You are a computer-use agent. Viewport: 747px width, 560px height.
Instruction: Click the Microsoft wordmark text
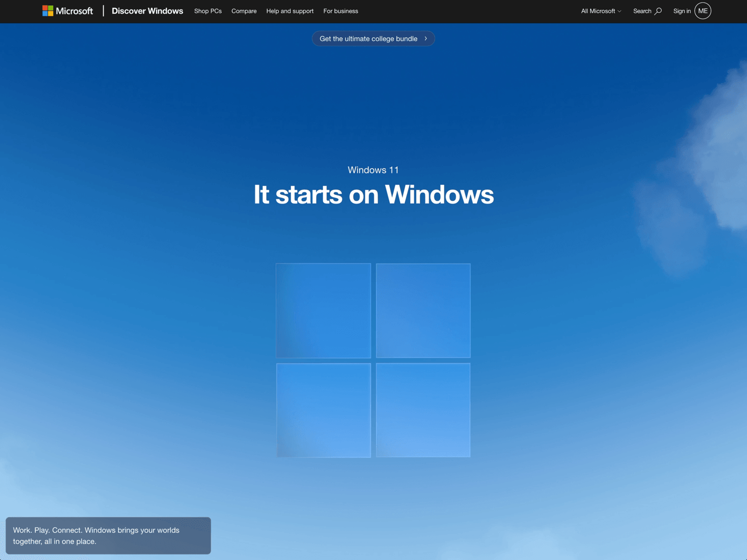click(x=74, y=11)
